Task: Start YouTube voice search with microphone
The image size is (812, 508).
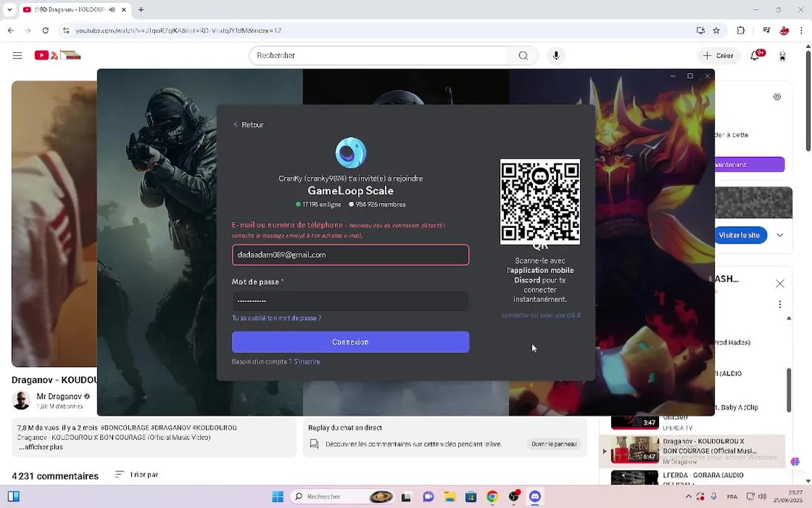Action: pyautogui.click(x=555, y=56)
